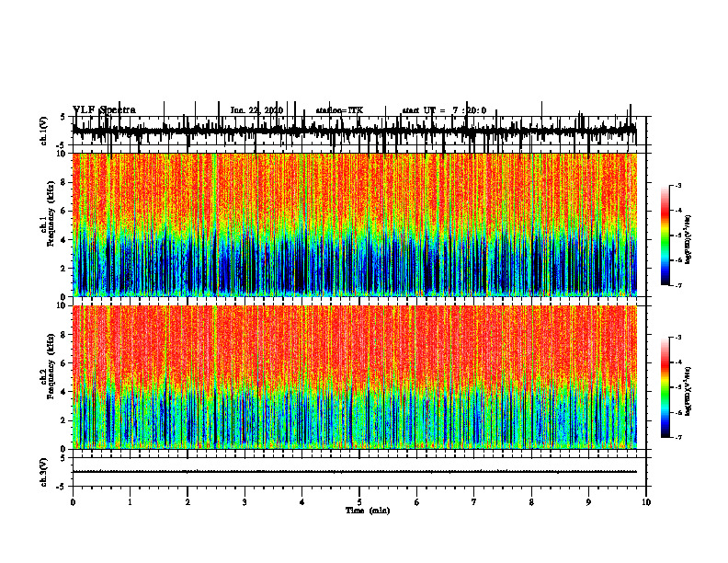728x563 pixels.
Task: Click the time axis tick label "0"
Action: point(73,502)
